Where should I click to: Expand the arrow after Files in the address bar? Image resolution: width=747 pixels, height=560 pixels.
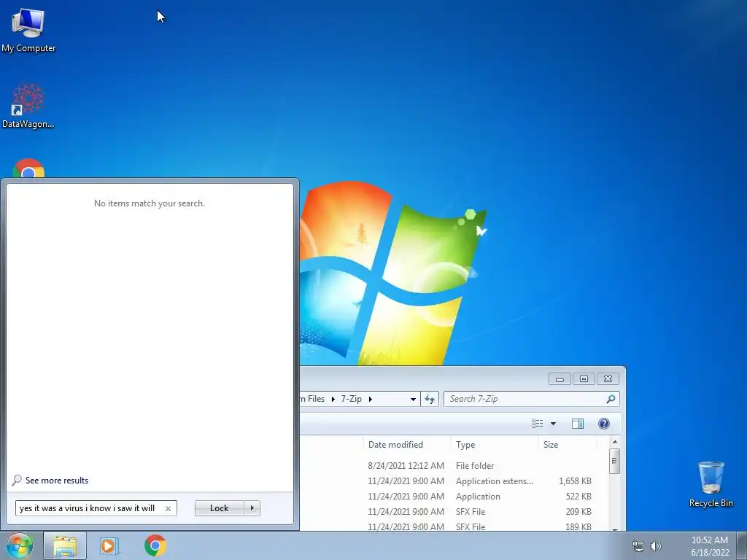pos(333,399)
